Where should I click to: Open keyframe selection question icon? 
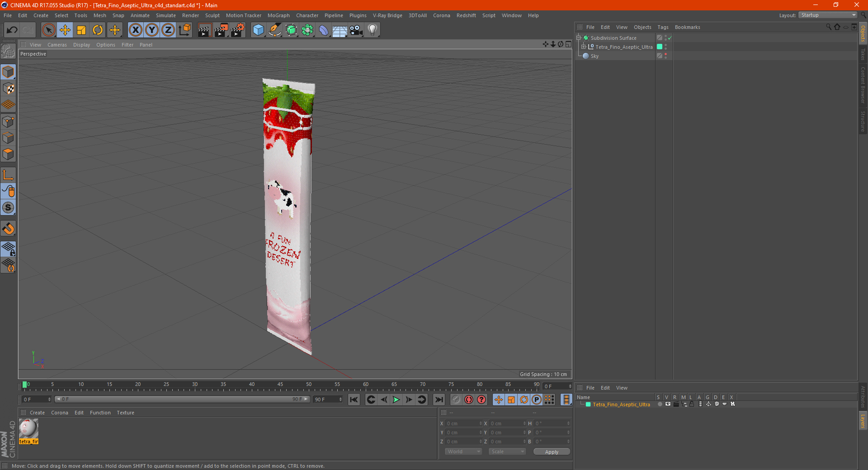click(x=481, y=399)
